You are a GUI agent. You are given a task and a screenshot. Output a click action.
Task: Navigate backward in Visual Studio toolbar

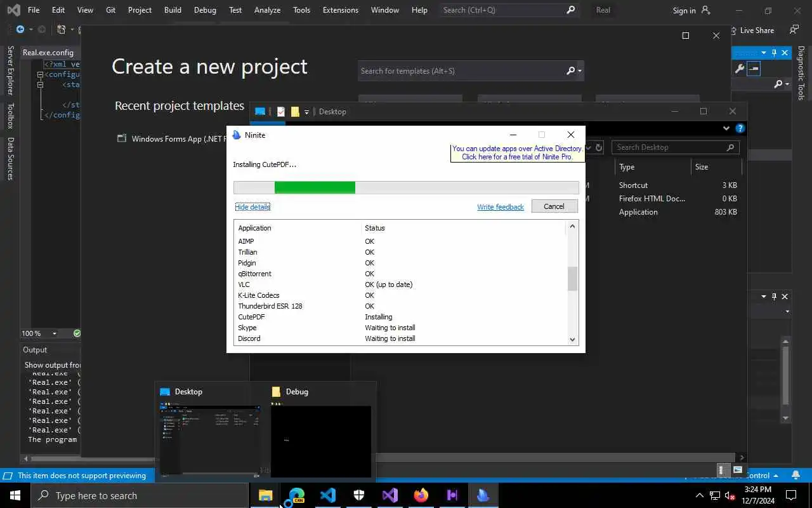pos(20,30)
